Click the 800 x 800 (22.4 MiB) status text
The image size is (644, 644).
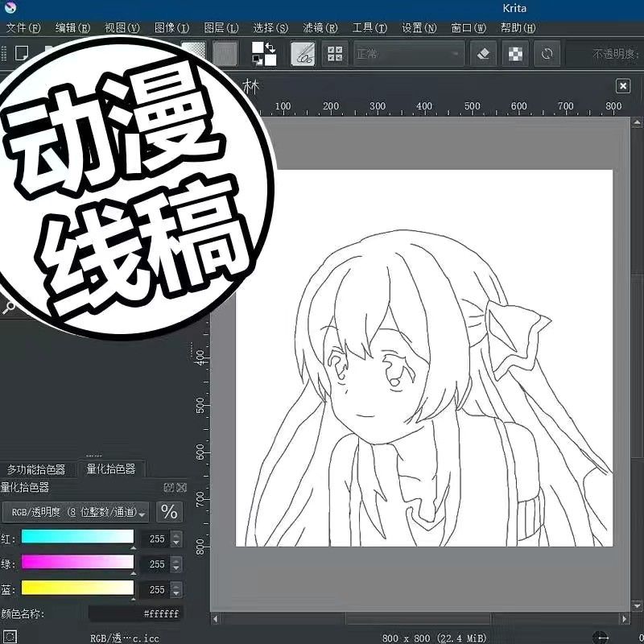pos(434,638)
